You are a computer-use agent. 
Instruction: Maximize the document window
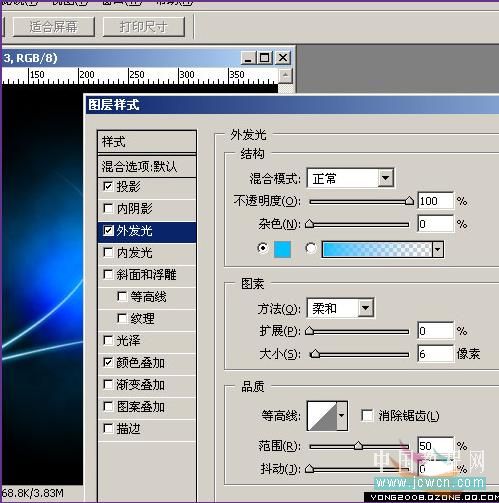pos(265,58)
